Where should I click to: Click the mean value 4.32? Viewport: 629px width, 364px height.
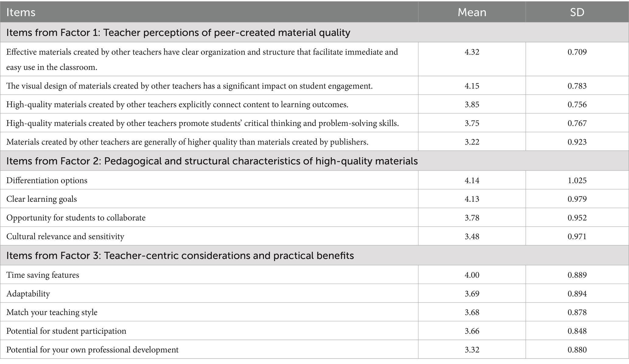472,52
